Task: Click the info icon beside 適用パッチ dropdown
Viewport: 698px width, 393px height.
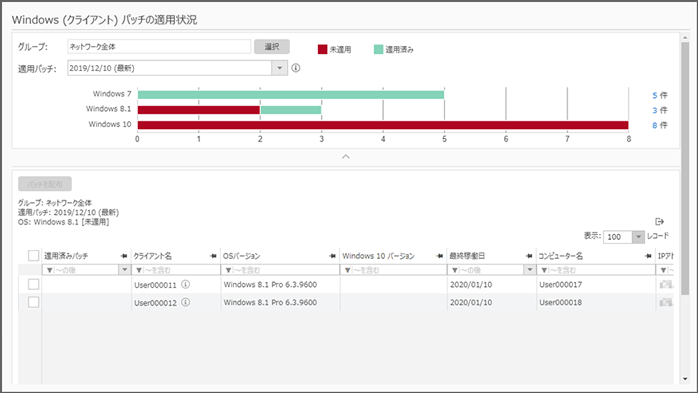Action: [296, 68]
